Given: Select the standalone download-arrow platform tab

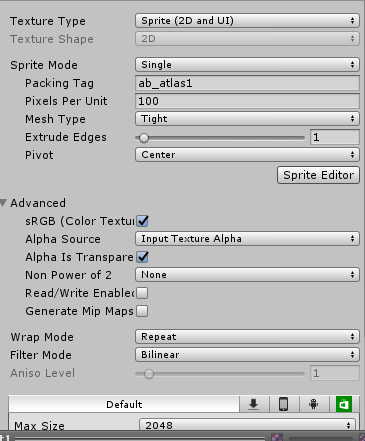Looking at the screenshot, I should coord(254,404).
